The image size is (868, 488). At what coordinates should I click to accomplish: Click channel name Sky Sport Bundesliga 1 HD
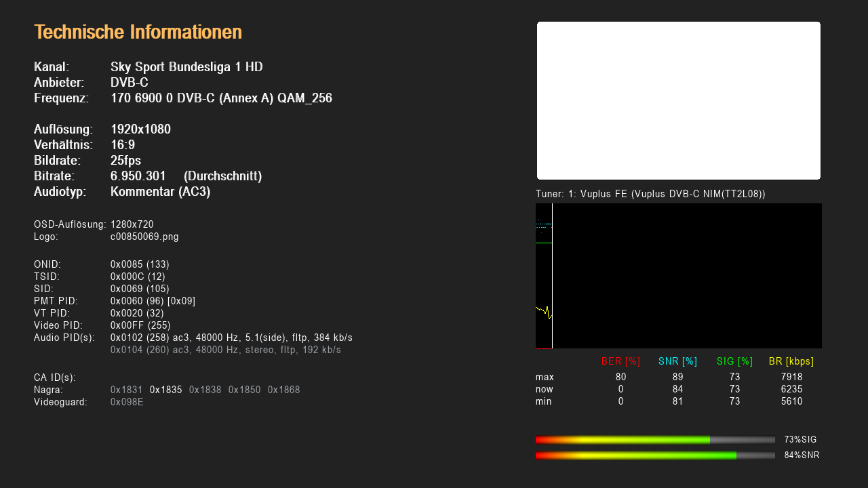click(186, 67)
